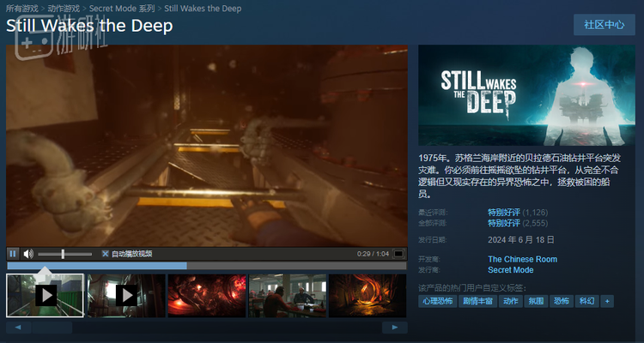This screenshot has height=343, width=644.
Task: Play the second trailer thumbnail
Action: click(126, 295)
